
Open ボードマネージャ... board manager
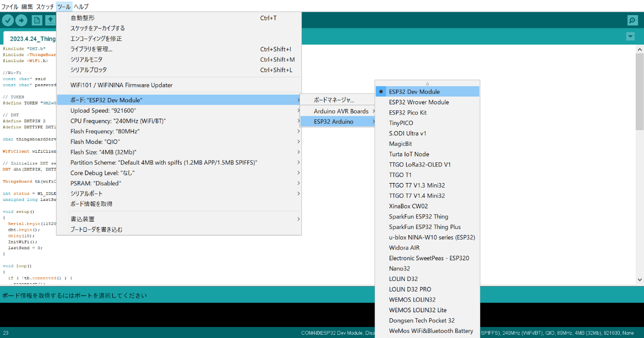338,100
